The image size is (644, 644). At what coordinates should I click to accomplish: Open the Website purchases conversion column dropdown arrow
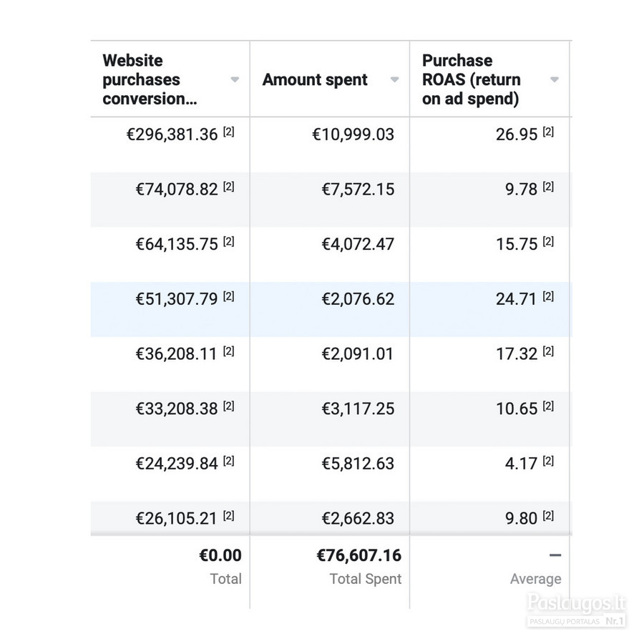pyautogui.click(x=235, y=79)
